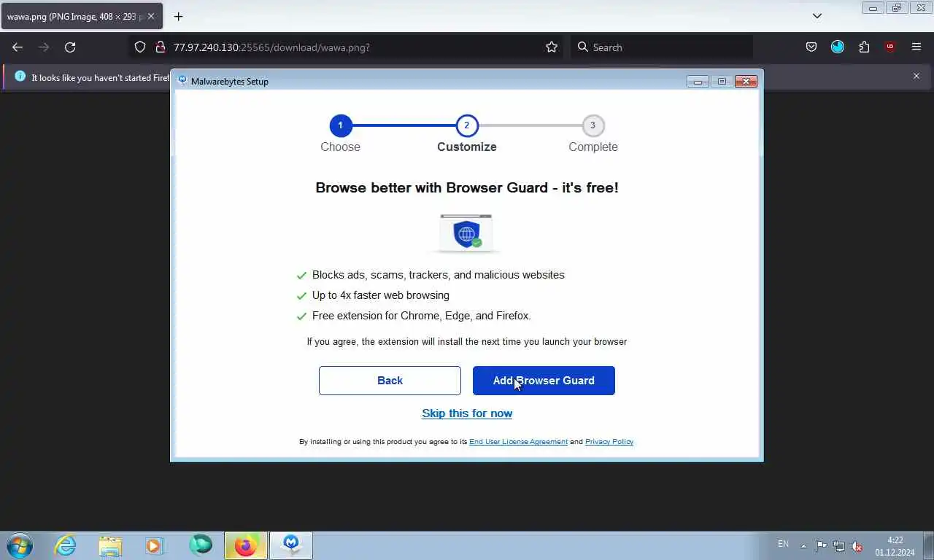Select step 1 Choose circle
Screen dimensions: 934x560
click(340, 125)
